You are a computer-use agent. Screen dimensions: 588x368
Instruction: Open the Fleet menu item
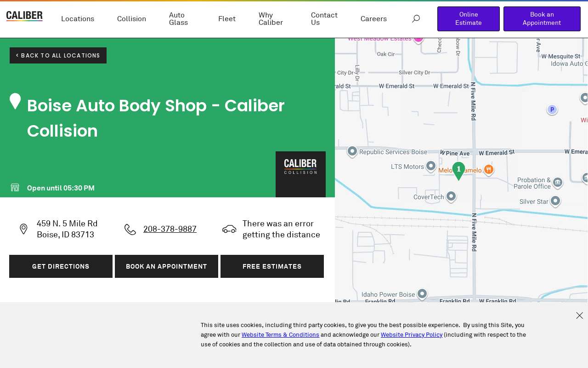coord(227,19)
